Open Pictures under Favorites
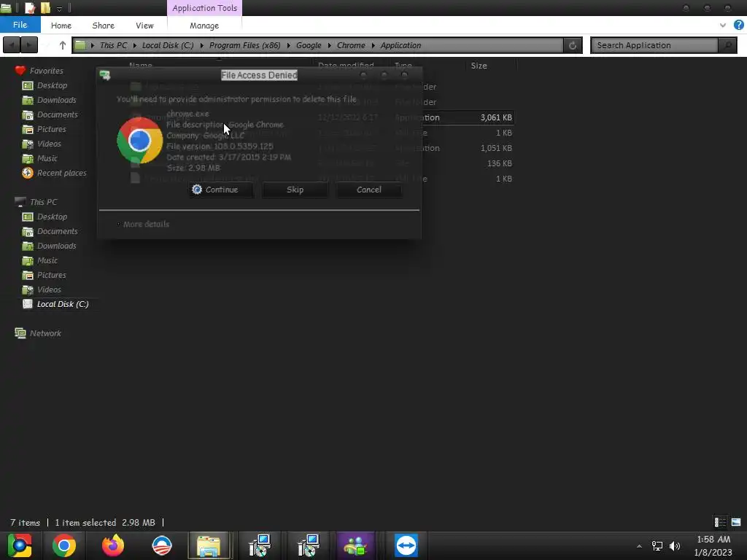This screenshot has width=747, height=560. pos(52,129)
